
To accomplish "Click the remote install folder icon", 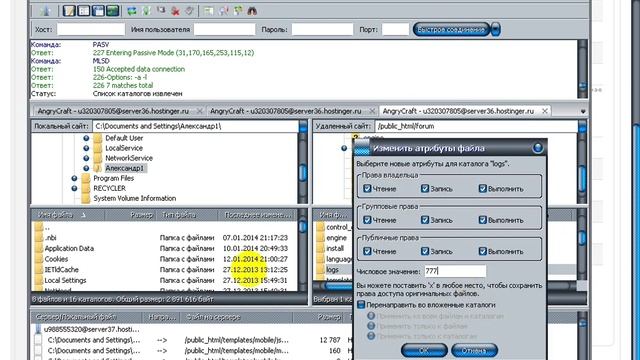I will pyautogui.click(x=320, y=248).
